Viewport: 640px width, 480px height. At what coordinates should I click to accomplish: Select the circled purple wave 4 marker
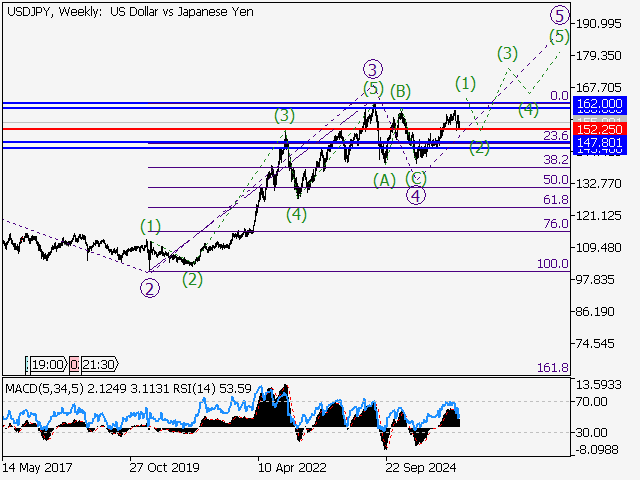[415, 195]
